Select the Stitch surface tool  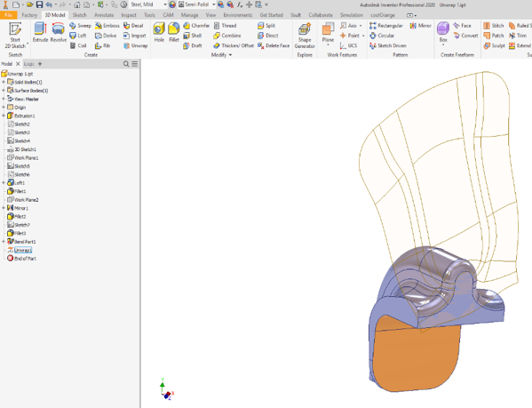(494, 26)
